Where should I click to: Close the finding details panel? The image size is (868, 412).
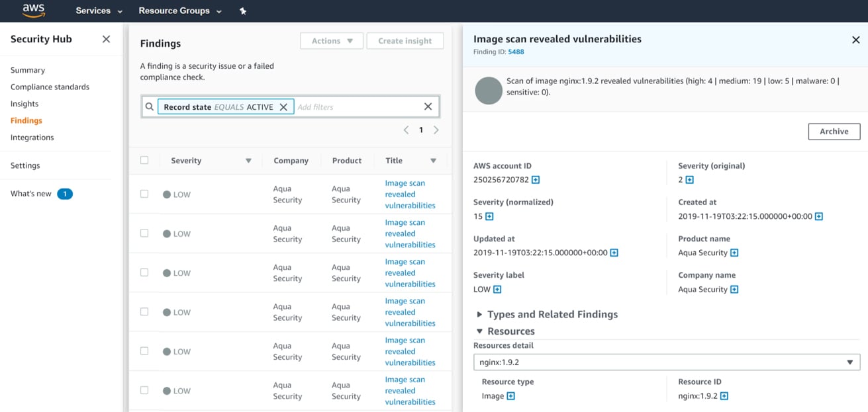[x=855, y=40]
